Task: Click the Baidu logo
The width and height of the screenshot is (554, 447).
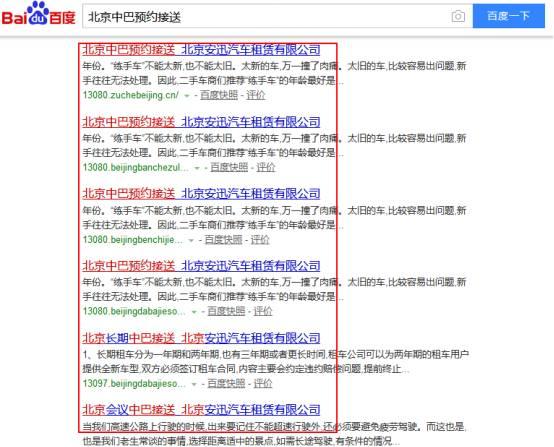Action: point(39,14)
